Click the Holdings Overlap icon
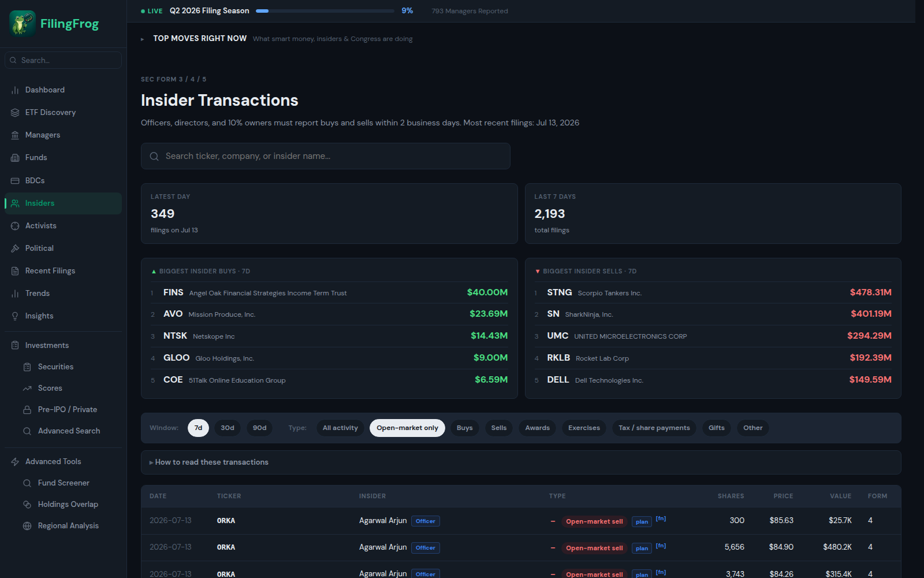The height and width of the screenshot is (578, 924). (x=27, y=505)
